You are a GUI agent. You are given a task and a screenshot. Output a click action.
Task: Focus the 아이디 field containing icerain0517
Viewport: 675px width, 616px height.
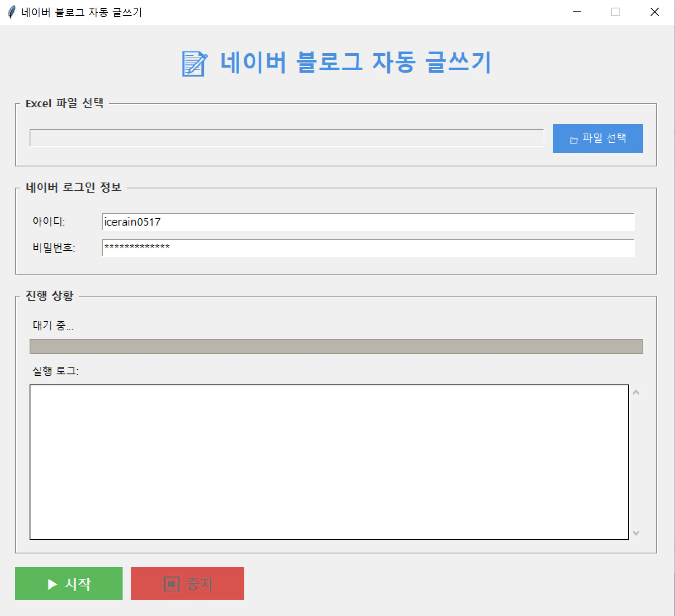coord(368,222)
